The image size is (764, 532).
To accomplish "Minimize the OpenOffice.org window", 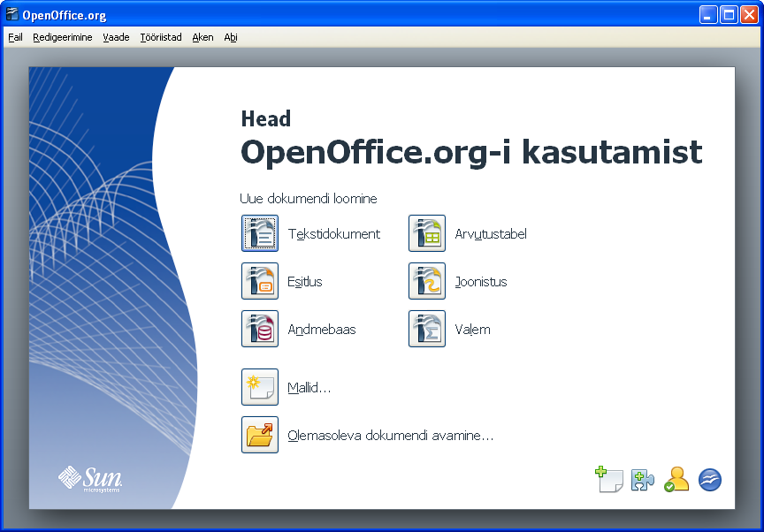I will pyautogui.click(x=708, y=15).
